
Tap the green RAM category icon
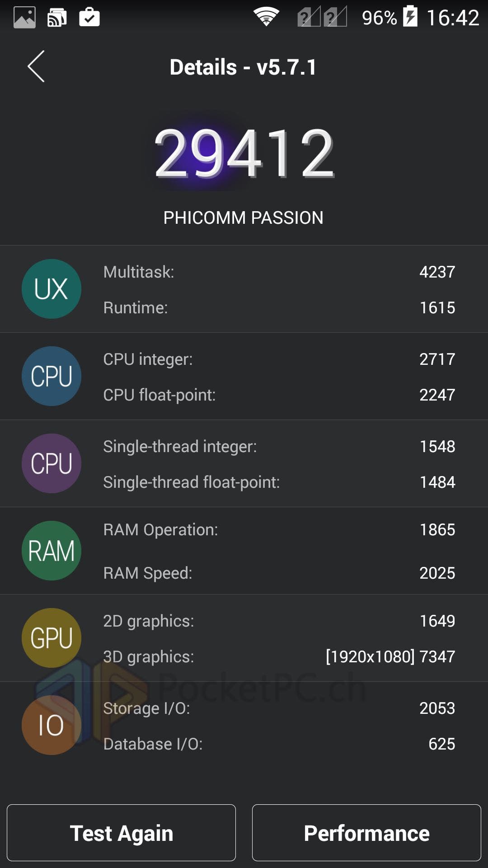coord(52,551)
